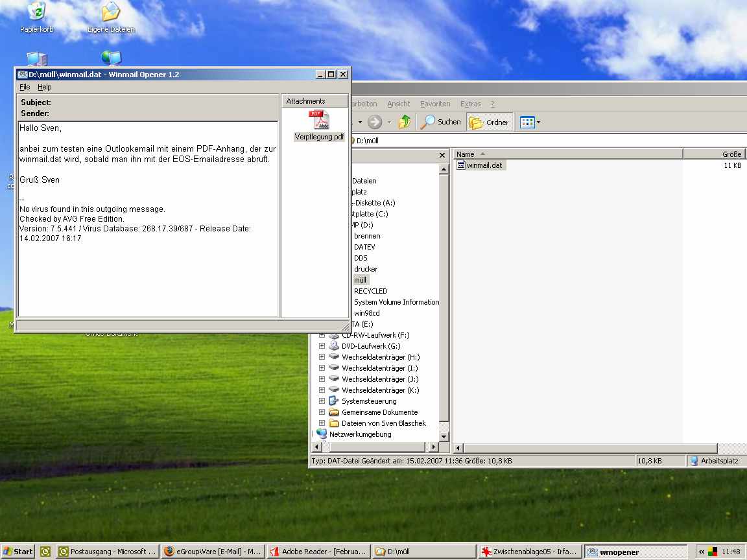Viewport: 747px width, 560px height.
Task: Toggle the Ordner folders pane button
Action: pyautogui.click(x=490, y=122)
